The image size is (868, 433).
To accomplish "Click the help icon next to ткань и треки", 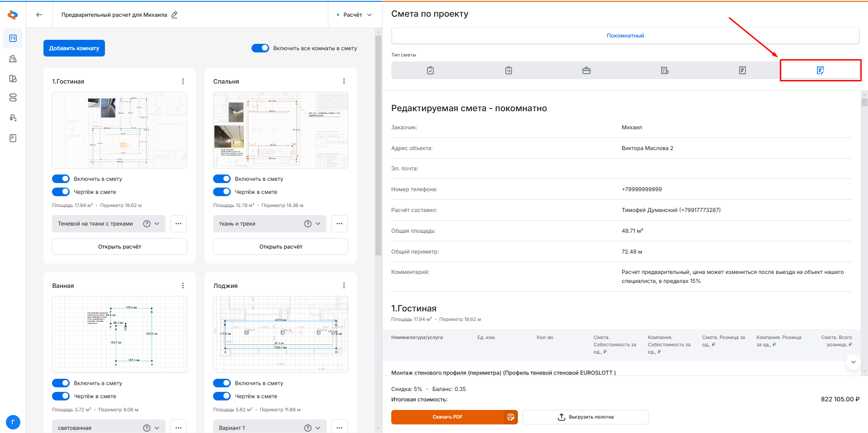I will click(308, 224).
